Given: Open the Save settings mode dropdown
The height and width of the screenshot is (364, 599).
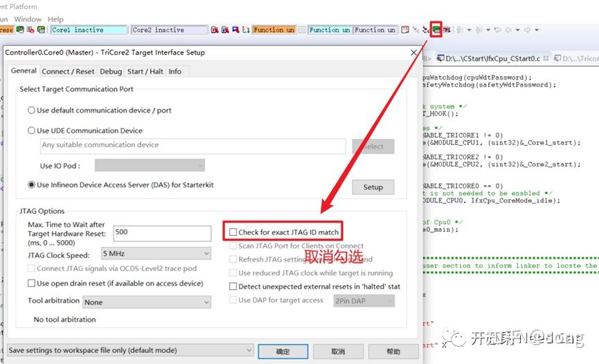Looking at the screenshot, I should pos(130,350).
